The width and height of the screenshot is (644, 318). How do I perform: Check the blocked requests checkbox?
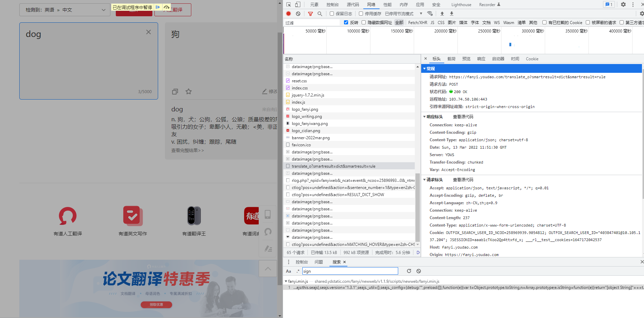point(588,22)
